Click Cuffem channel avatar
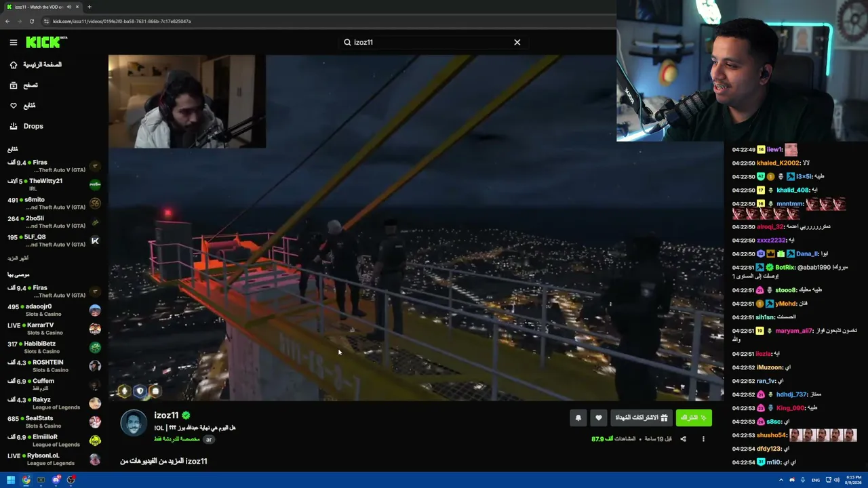 pyautogui.click(x=95, y=384)
